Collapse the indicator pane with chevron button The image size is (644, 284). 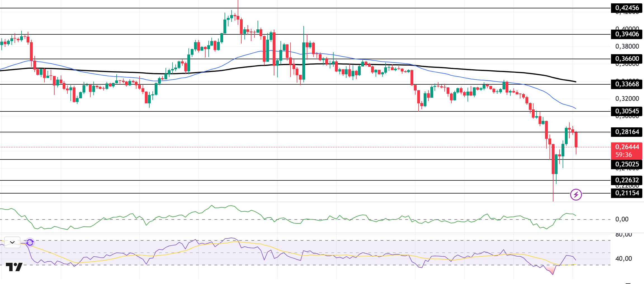coord(12,242)
